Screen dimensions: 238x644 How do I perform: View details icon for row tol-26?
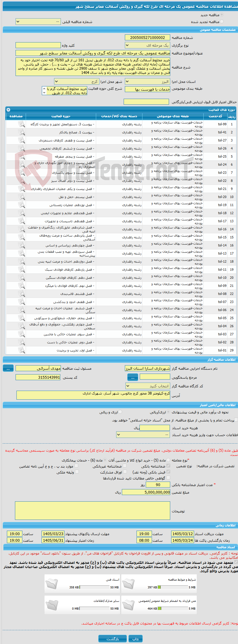point(22,148)
